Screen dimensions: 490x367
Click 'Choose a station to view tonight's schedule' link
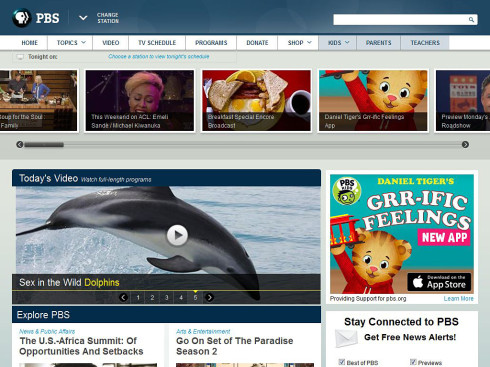click(x=159, y=57)
